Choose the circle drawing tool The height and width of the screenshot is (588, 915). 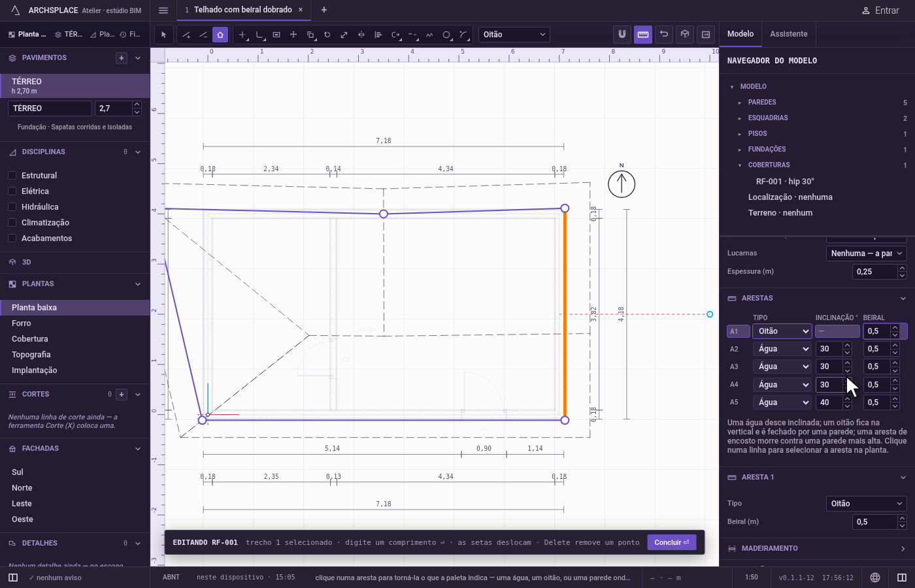(x=446, y=35)
